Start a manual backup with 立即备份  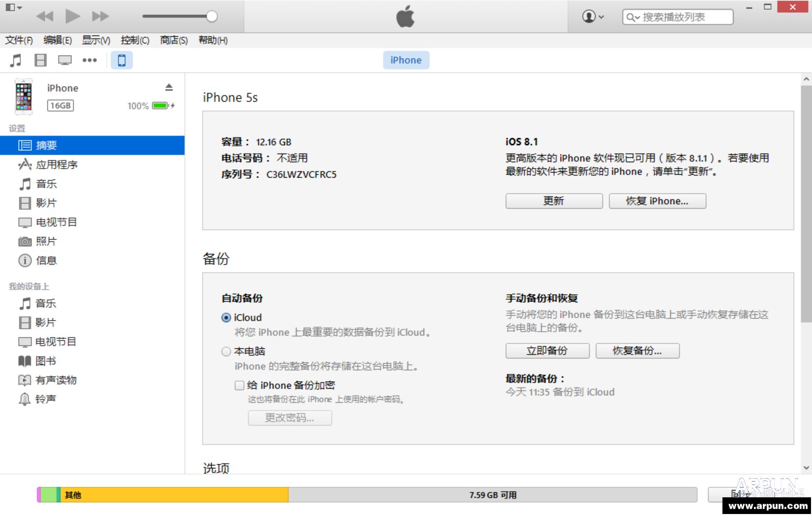click(x=547, y=351)
